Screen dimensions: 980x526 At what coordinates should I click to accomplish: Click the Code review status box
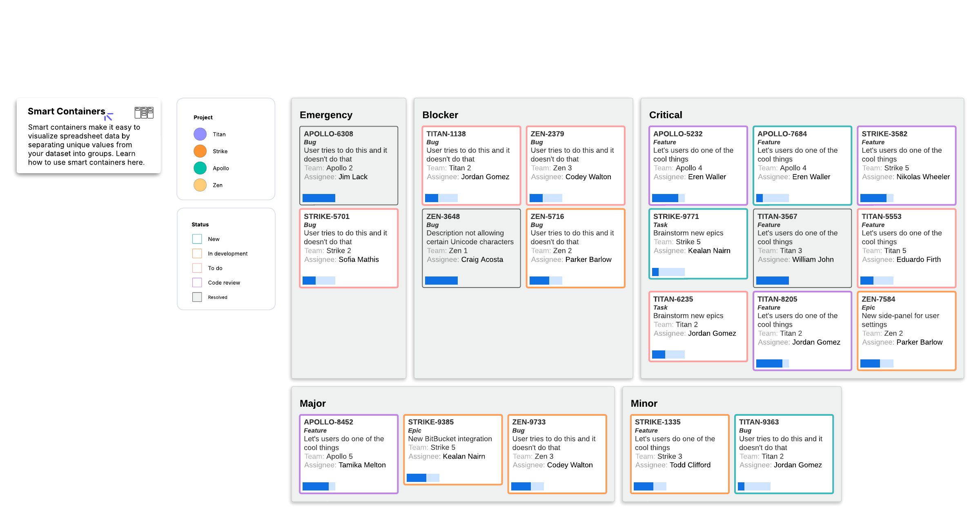pos(197,283)
